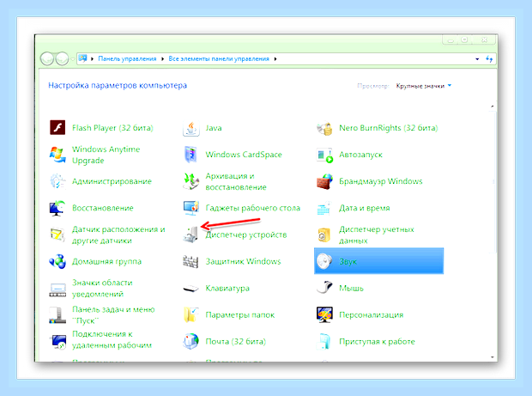Screen dimensions: 532x396
Task: Open the Java coffee cup icon
Action: click(x=191, y=128)
